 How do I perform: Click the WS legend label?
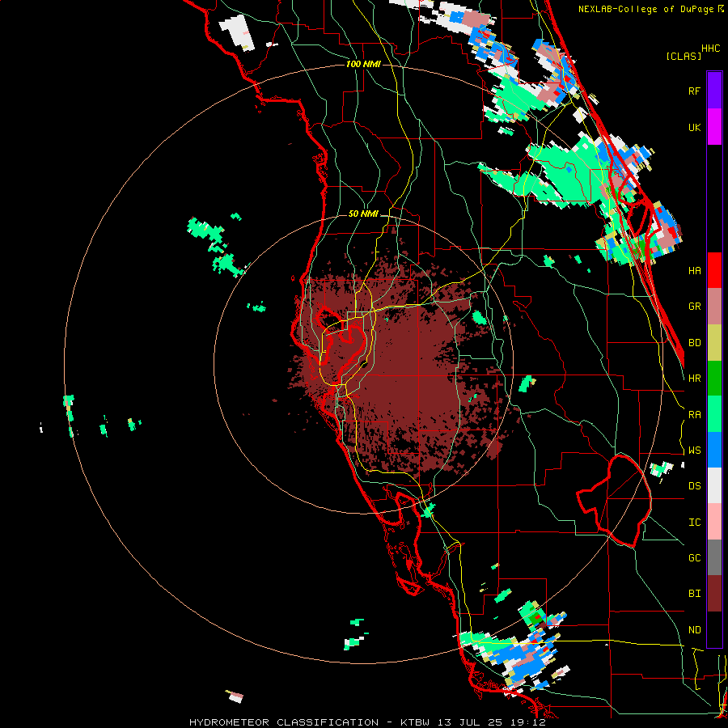(694, 451)
